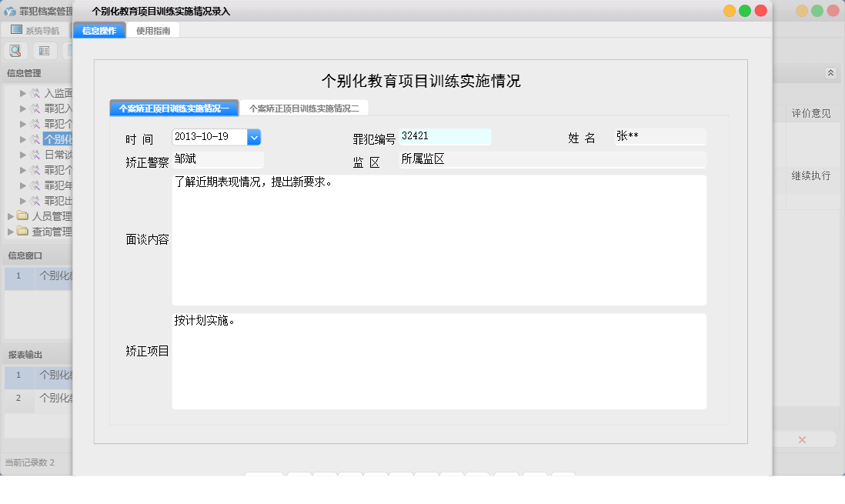Viewport: 845px width, 504px height.
Task: Expand the 入监面 tree node arrow
Action: [23, 93]
